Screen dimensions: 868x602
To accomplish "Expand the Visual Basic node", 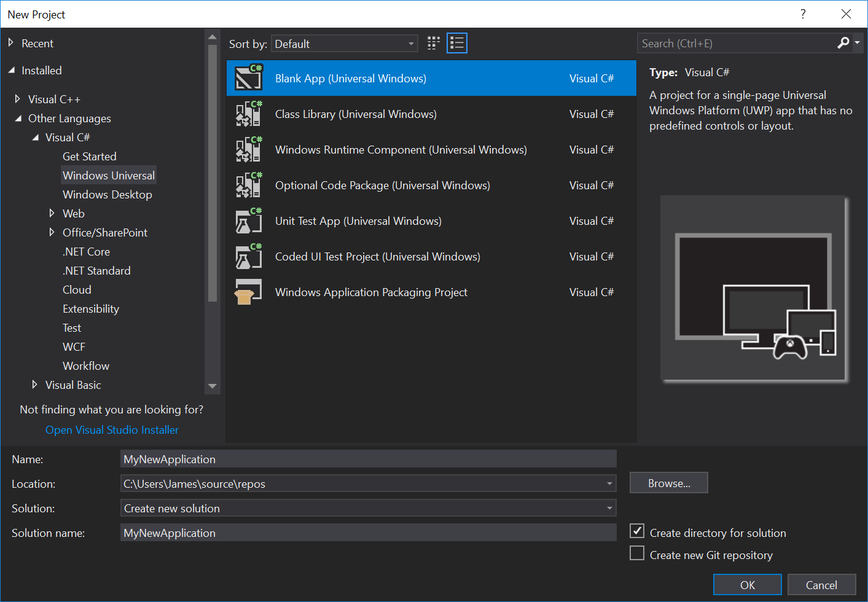I will 35,385.
